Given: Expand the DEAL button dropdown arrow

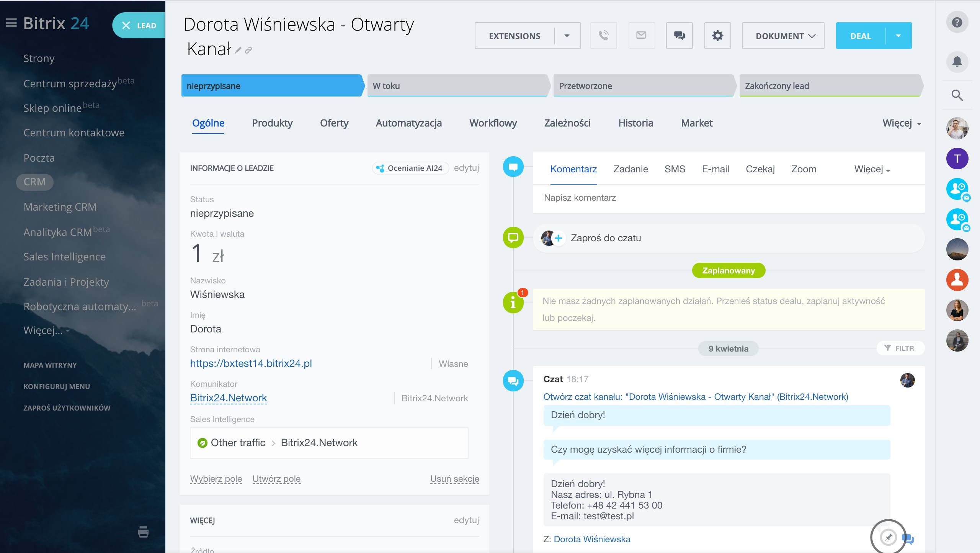Looking at the screenshot, I should coord(898,36).
